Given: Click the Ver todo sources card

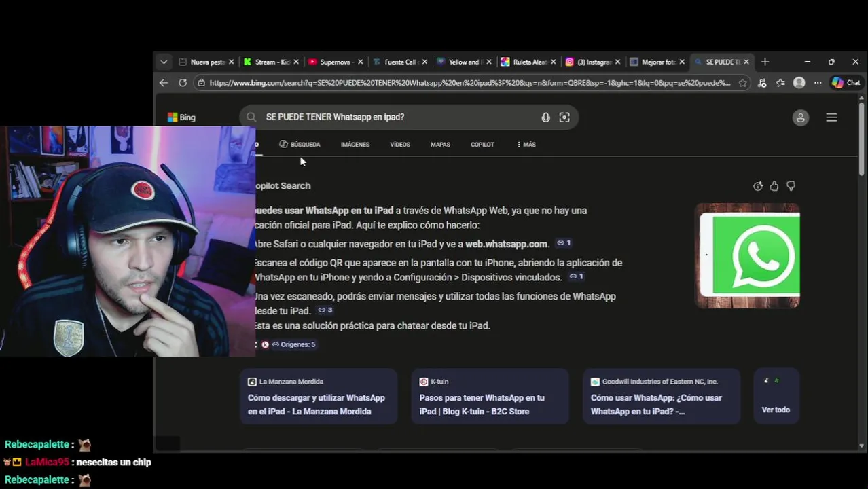Looking at the screenshot, I should [776, 396].
